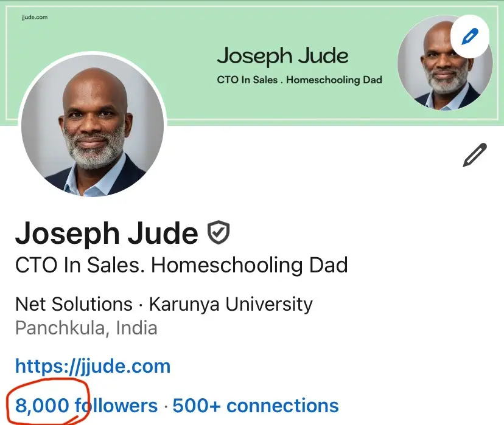The image size is (504, 425).
Task: View the 8,000 followers list
Action: tap(85, 406)
